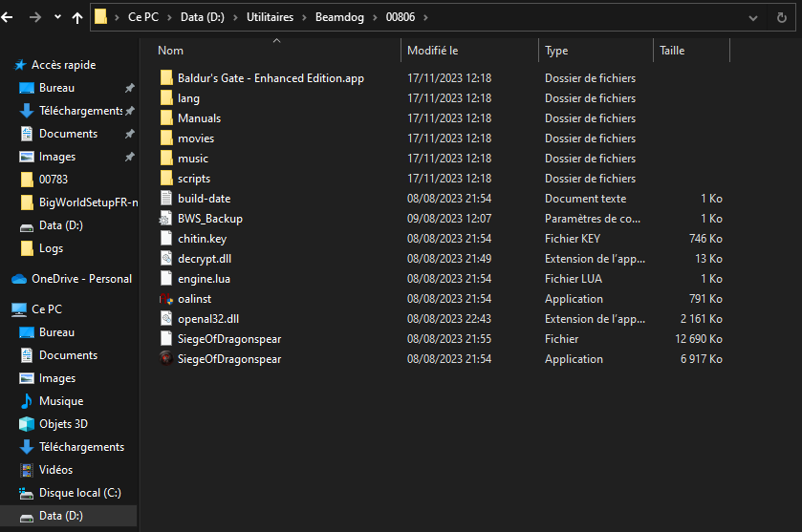
Task: Open Objets 3D under Ce PC
Action: point(63,424)
